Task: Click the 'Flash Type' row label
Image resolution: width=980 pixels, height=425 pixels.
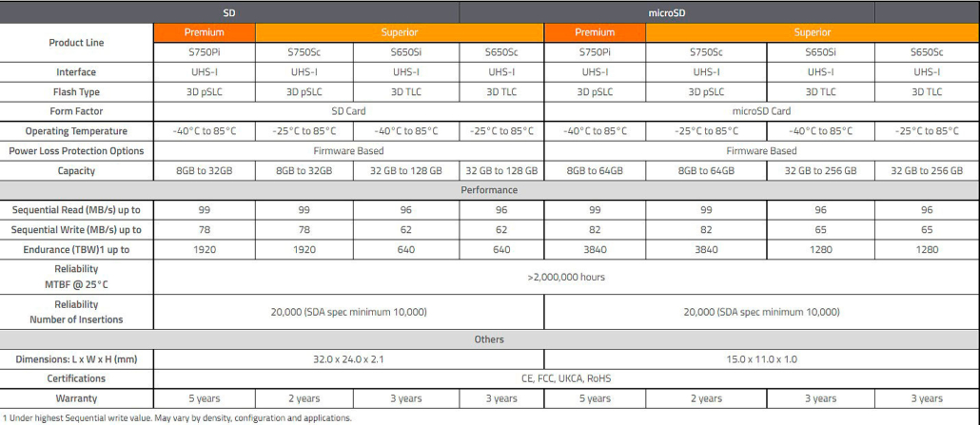Action: pyautogui.click(x=76, y=92)
